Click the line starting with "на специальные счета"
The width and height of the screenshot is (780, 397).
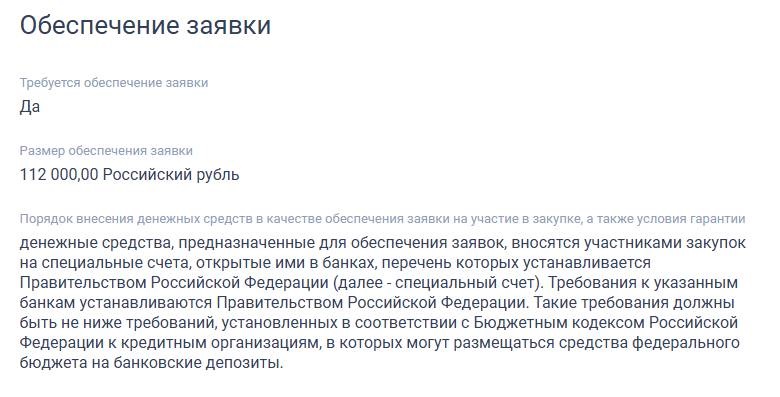pyautogui.click(x=335, y=263)
